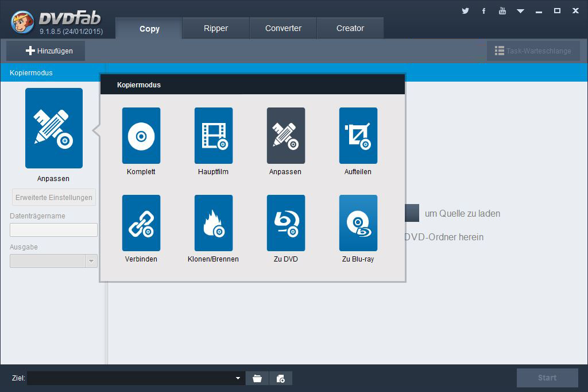Click the Hinzufügen add button

point(46,51)
